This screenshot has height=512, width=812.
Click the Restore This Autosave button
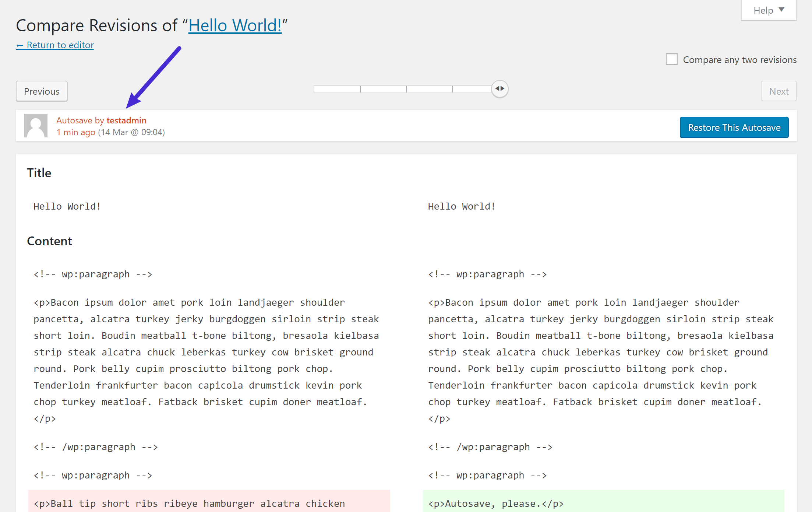click(734, 127)
